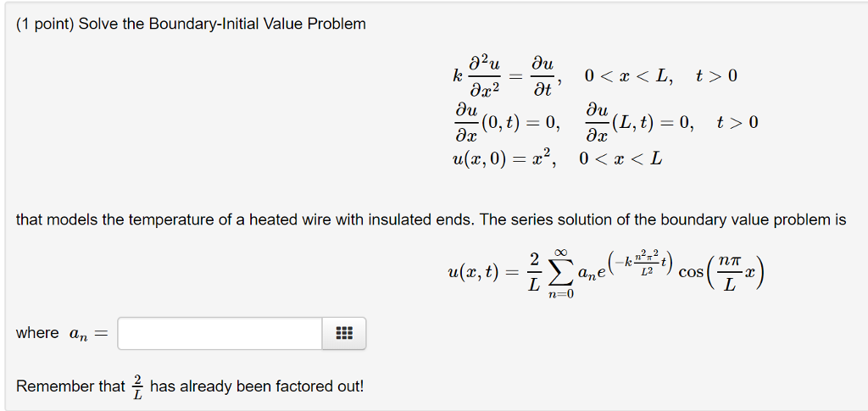Click the "where a_n =" label
Screen dimensions: 868x411
click(63, 334)
